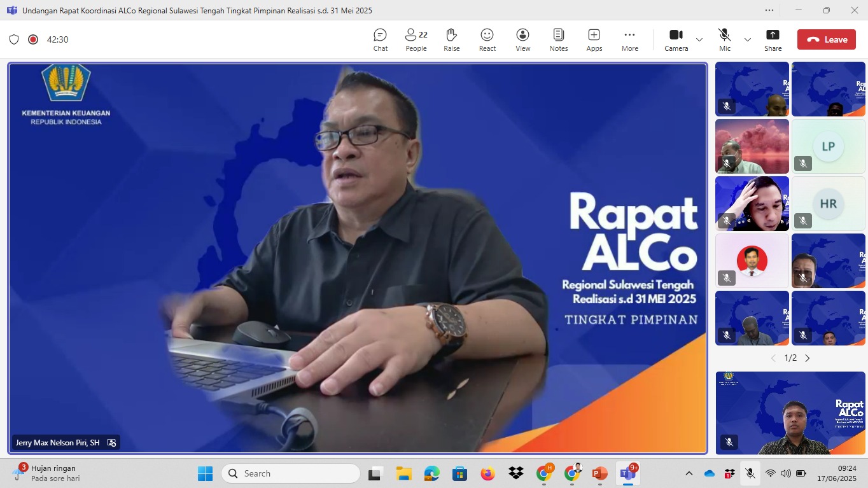Show the People participants list

tap(416, 39)
